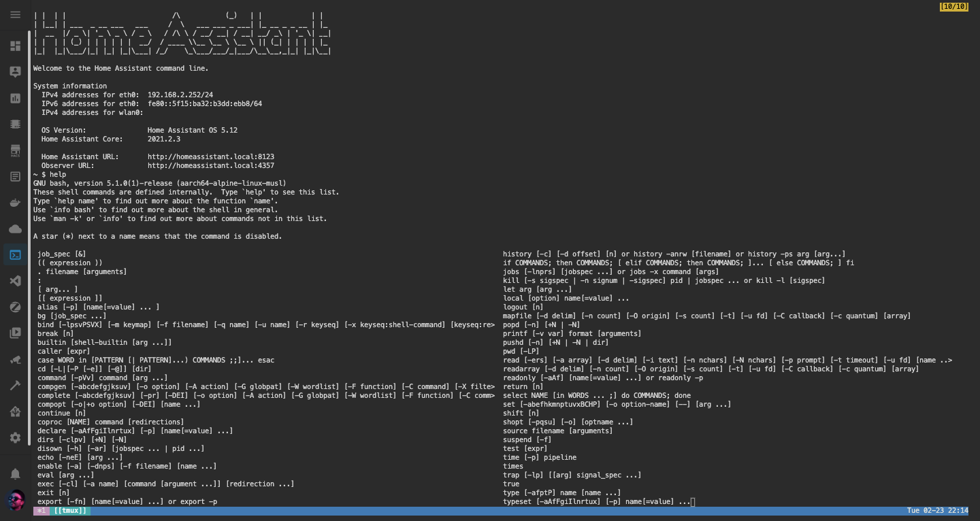This screenshot has height=521, width=980.
Task: Open the Docker whale panel
Action: click(15, 203)
